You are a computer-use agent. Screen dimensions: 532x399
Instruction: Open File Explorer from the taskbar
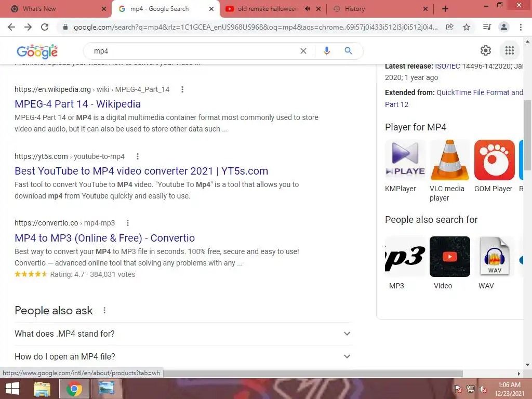[42, 389]
